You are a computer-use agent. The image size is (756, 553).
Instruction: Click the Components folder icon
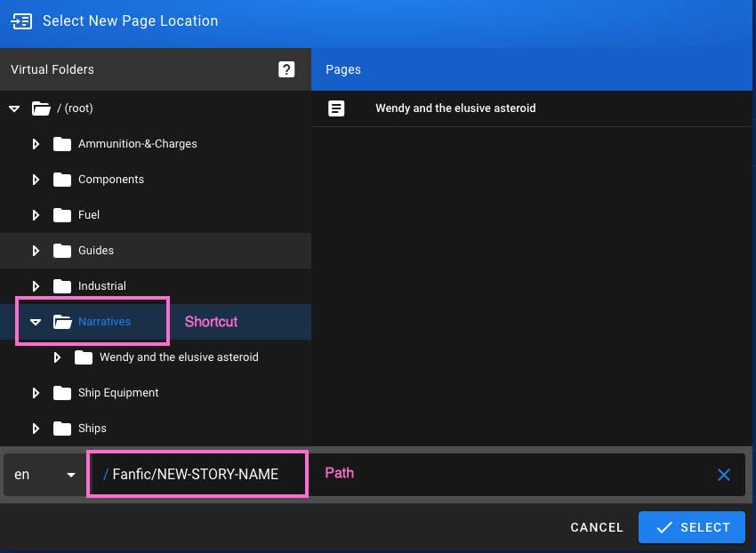[62, 180]
